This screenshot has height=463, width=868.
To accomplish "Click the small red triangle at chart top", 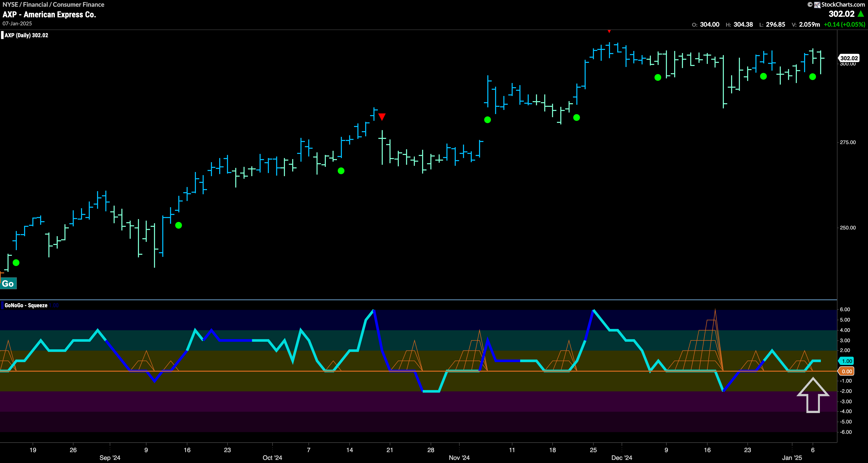I will (609, 31).
